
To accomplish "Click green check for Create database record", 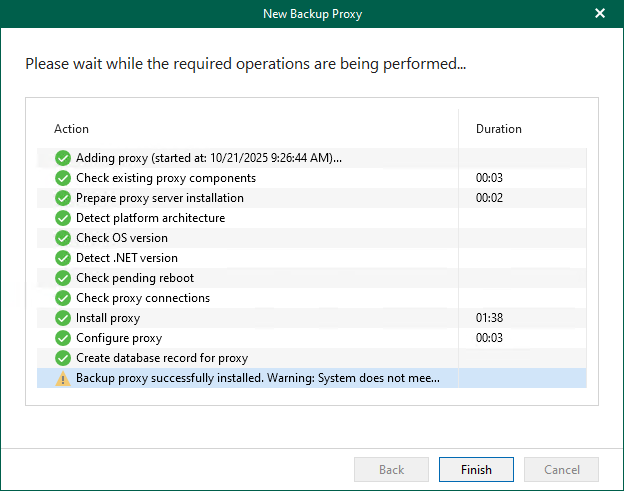I will (x=63, y=358).
